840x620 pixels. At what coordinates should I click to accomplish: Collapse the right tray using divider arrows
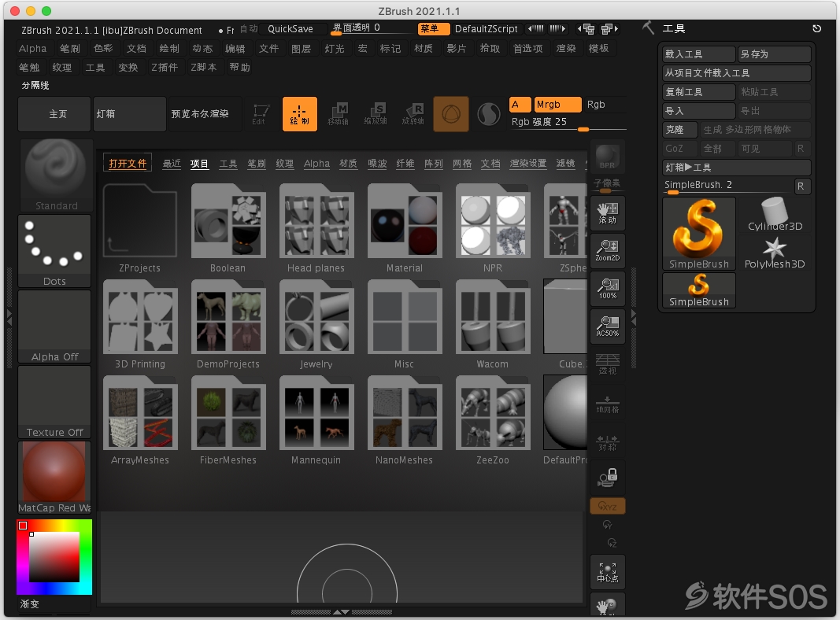(x=634, y=318)
